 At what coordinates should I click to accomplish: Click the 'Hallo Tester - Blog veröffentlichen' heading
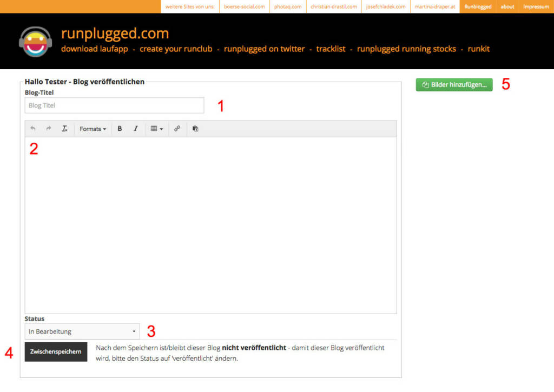pyautogui.click(x=84, y=82)
